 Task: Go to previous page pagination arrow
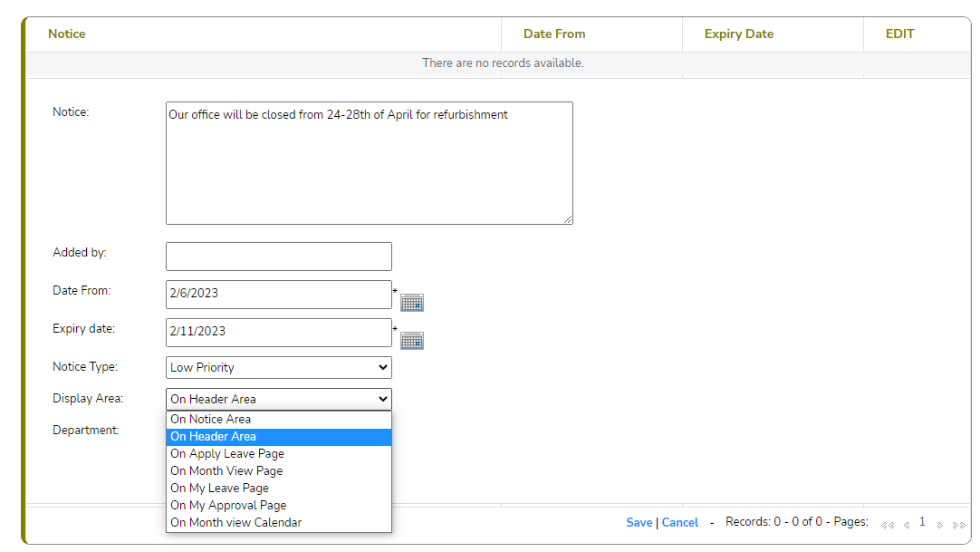(x=907, y=525)
